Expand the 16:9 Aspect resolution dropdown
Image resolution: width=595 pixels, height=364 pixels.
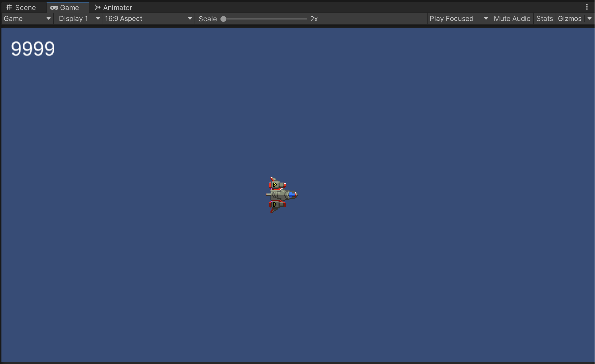[x=148, y=19]
